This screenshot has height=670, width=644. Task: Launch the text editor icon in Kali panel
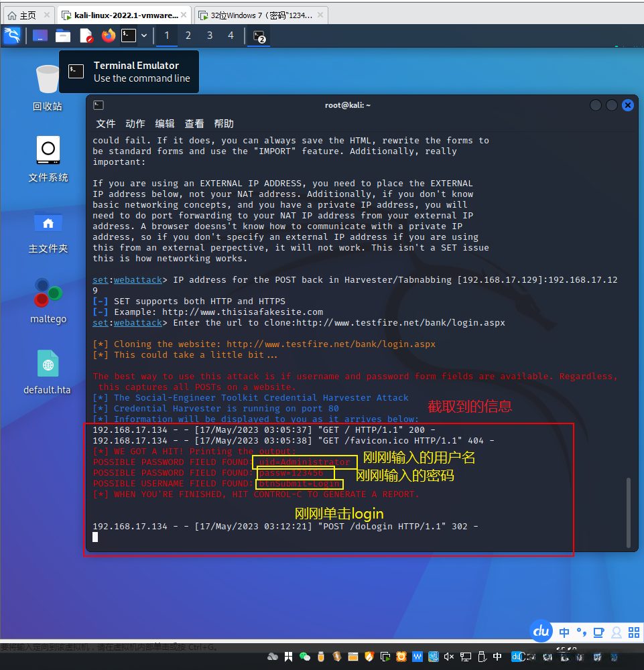86,36
